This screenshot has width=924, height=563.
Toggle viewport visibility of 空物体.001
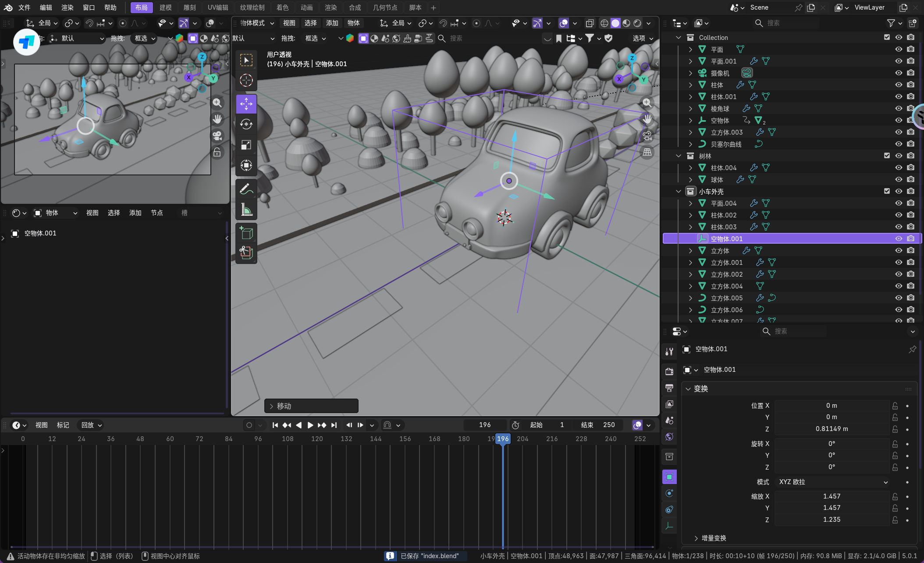899,239
